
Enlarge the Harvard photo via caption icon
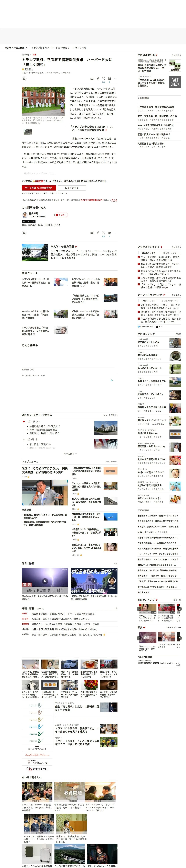39,123
